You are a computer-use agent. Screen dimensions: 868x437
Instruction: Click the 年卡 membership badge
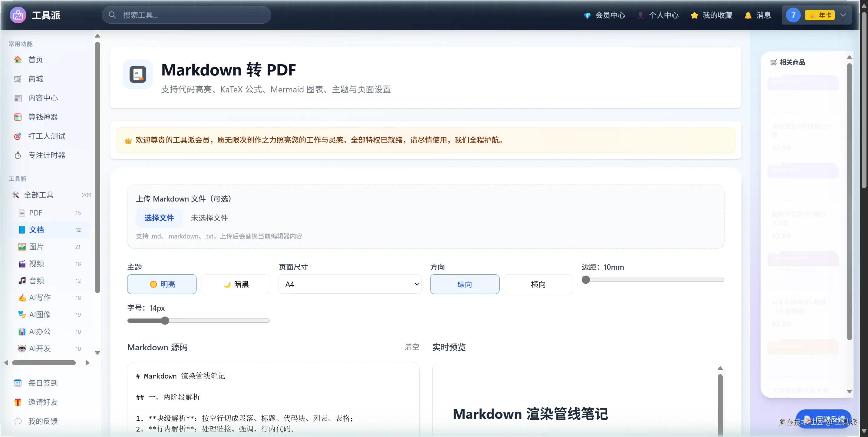[820, 15]
